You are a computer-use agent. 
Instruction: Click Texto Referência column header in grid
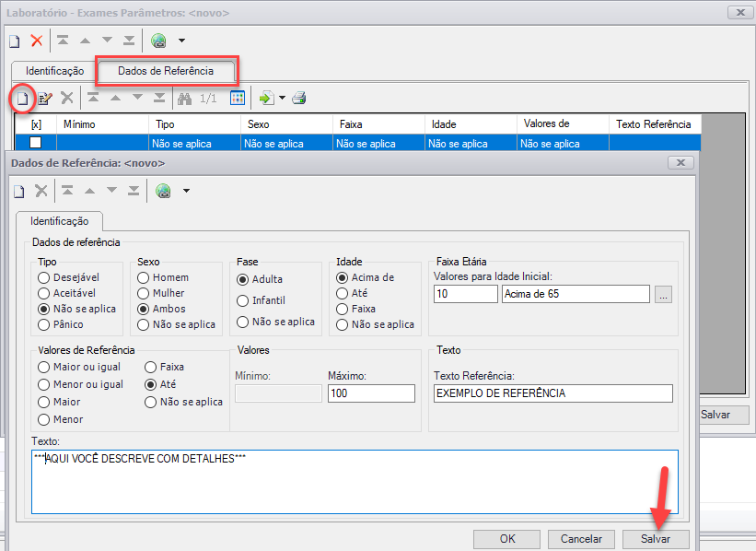(655, 124)
